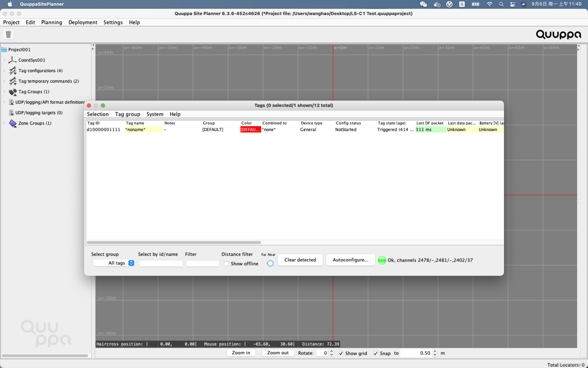The image size is (588, 368).
Task: Click the Tag temporary commands icon
Action: (13, 81)
